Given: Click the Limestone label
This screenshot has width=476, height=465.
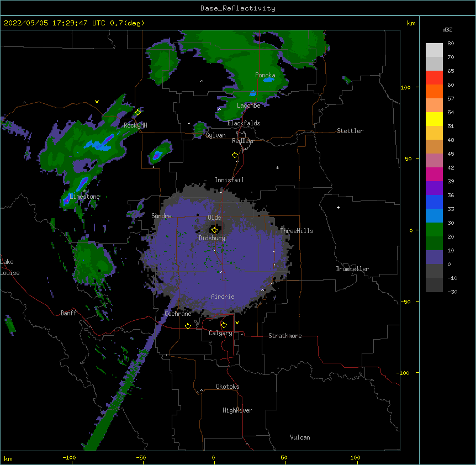Looking at the screenshot, I should 84,197.
